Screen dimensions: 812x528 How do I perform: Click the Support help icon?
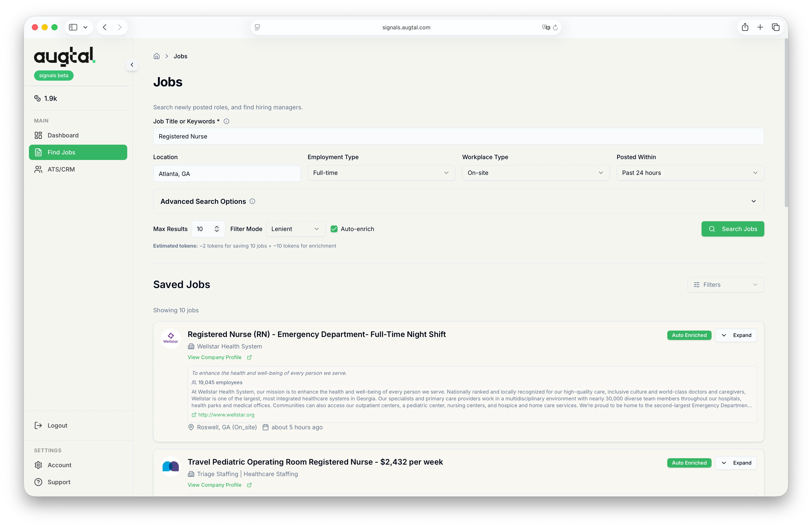point(38,482)
